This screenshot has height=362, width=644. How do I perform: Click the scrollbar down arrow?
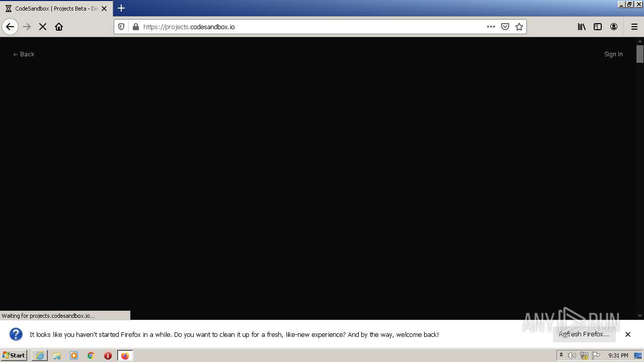pos(640,316)
